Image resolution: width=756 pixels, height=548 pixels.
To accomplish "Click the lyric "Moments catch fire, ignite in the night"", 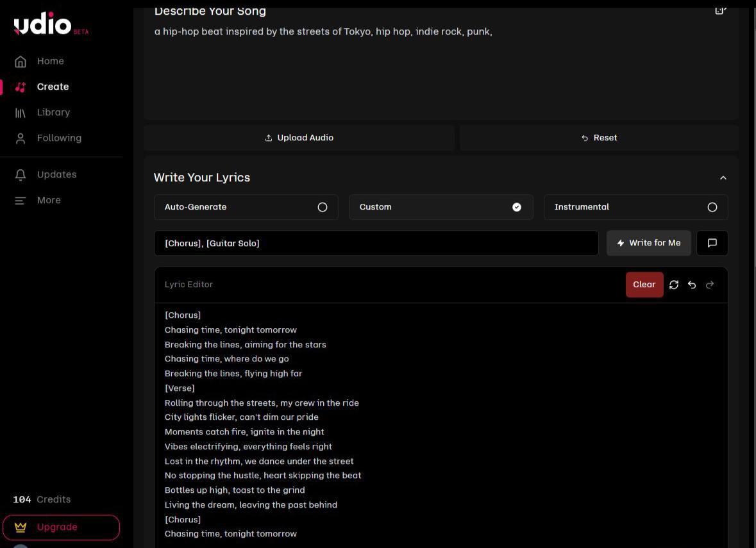I will [244, 432].
